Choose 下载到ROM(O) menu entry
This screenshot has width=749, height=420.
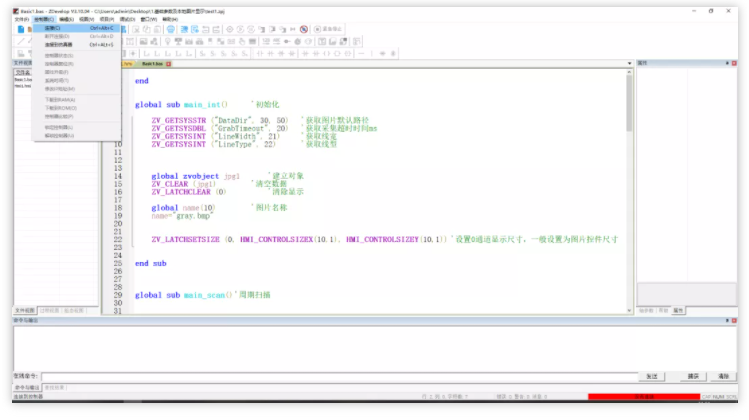75,108
